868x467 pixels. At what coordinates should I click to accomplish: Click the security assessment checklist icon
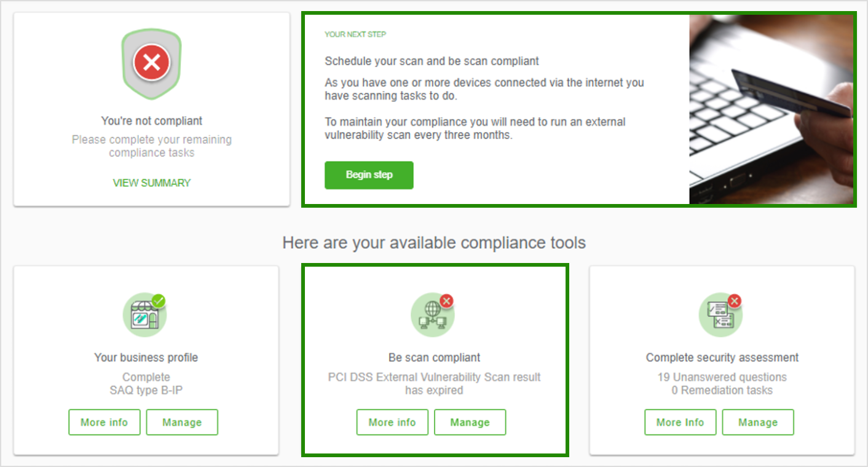click(721, 314)
